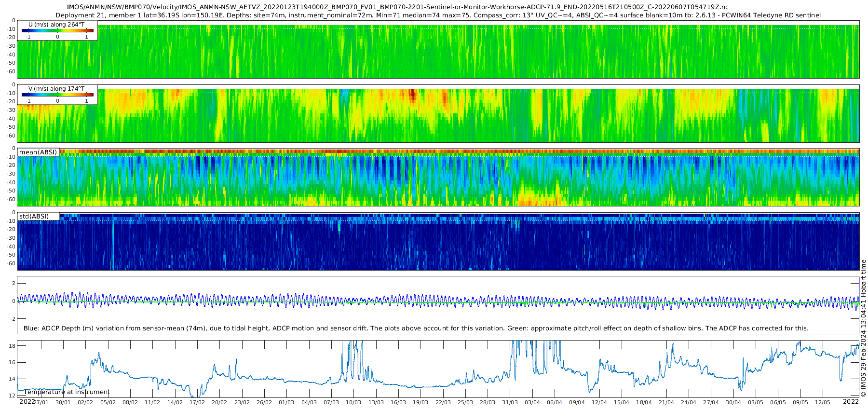Click the '28/03' date tick label
868x410 pixels.
pos(488,403)
